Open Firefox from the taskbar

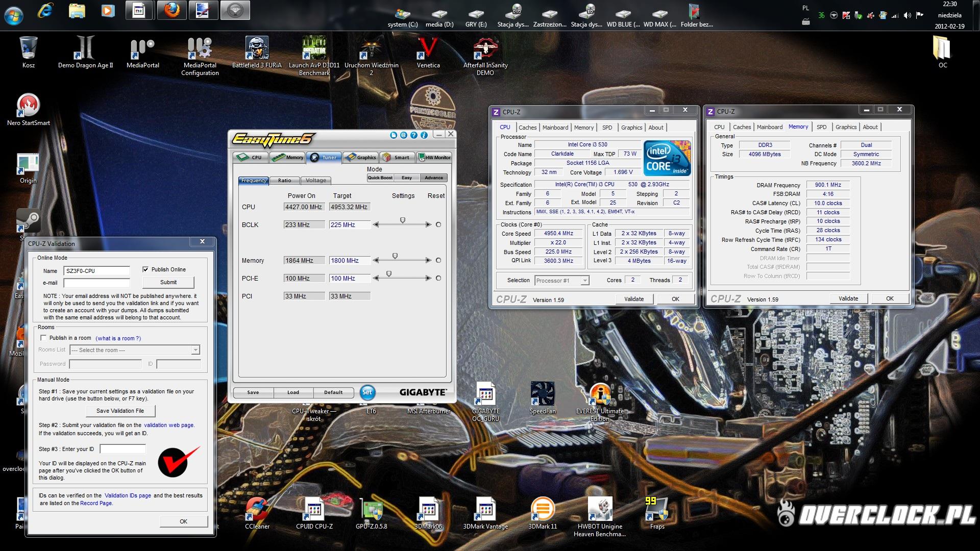pyautogui.click(x=172, y=11)
